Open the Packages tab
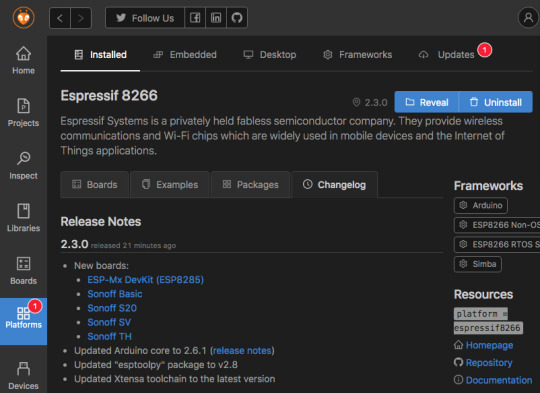540x393 pixels. 250,185
